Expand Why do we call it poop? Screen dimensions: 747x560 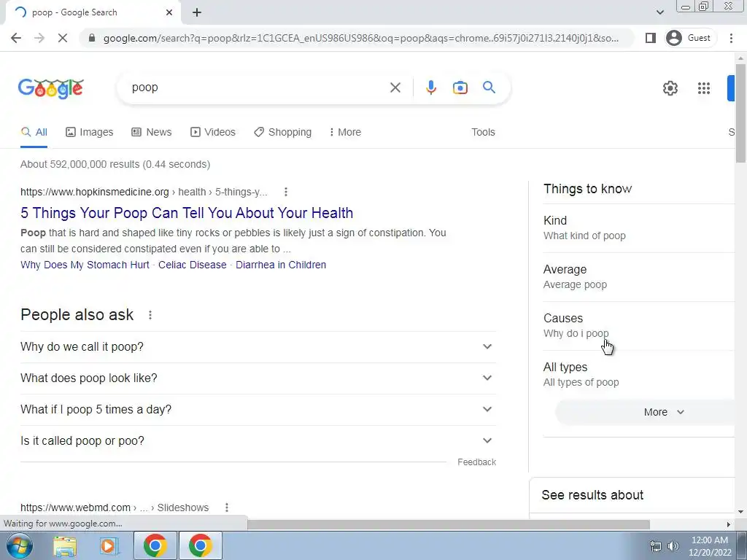258,346
